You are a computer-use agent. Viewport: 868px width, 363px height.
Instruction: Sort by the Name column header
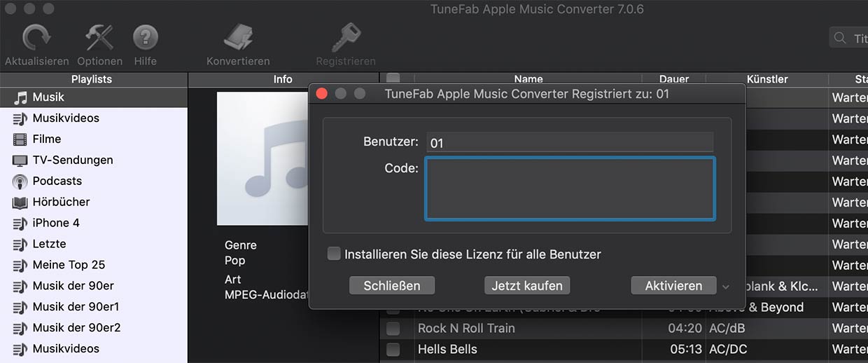click(x=528, y=79)
